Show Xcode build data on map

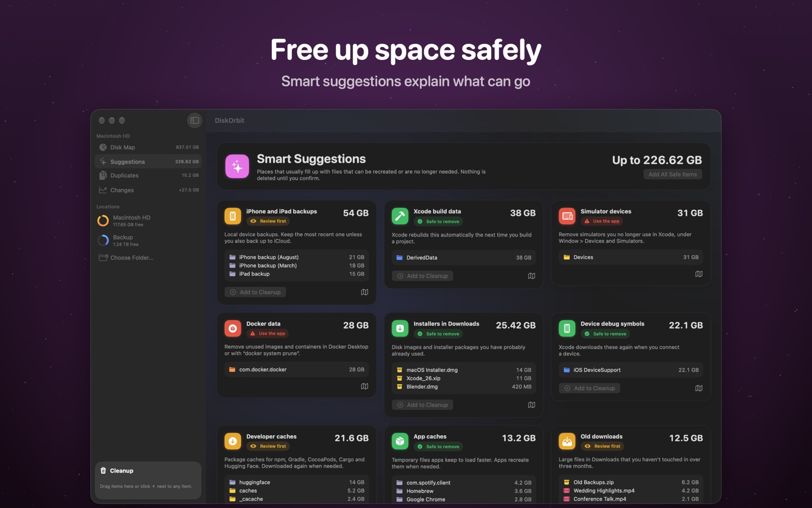[x=532, y=276]
